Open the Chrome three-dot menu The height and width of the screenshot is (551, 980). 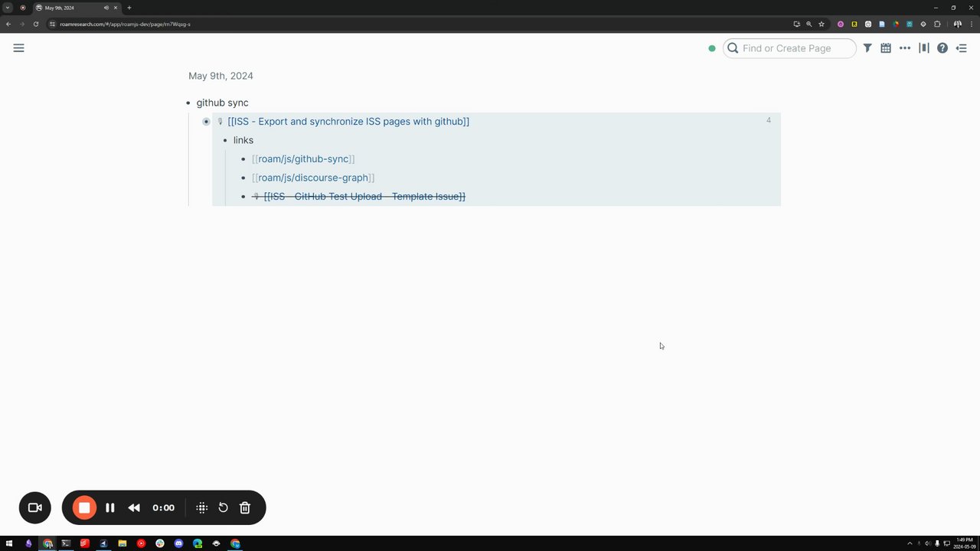971,24
